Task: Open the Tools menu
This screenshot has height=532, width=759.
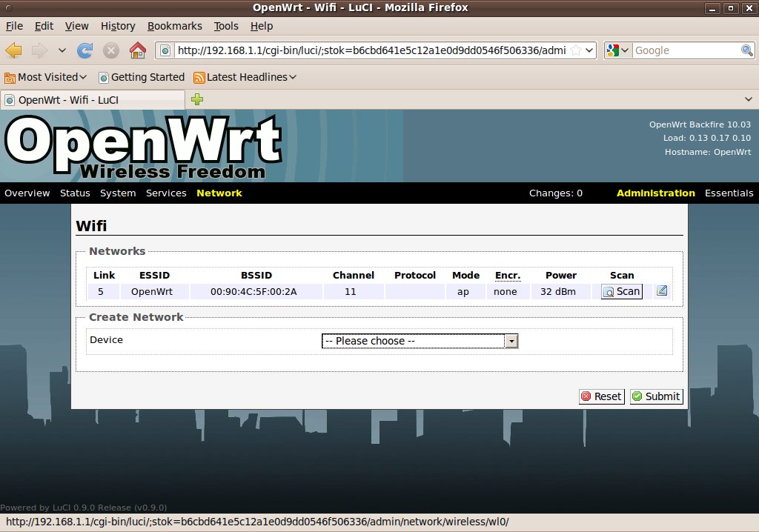Action: click(x=226, y=26)
